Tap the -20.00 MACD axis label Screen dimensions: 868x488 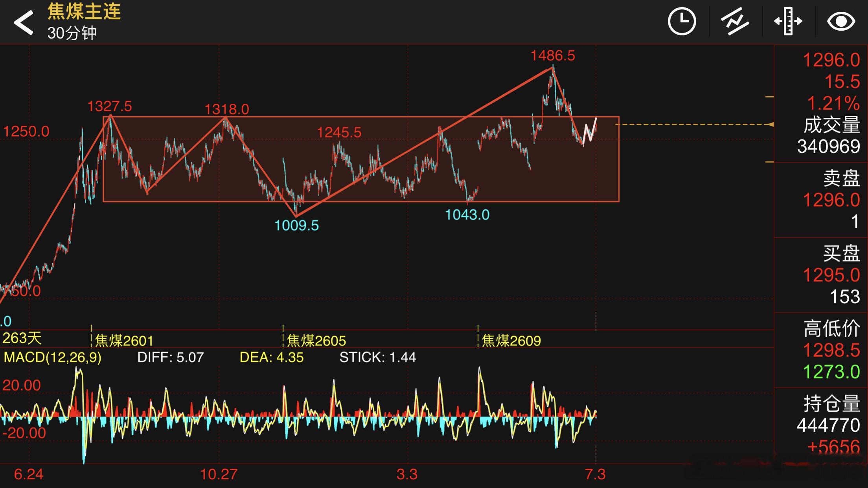tap(24, 433)
